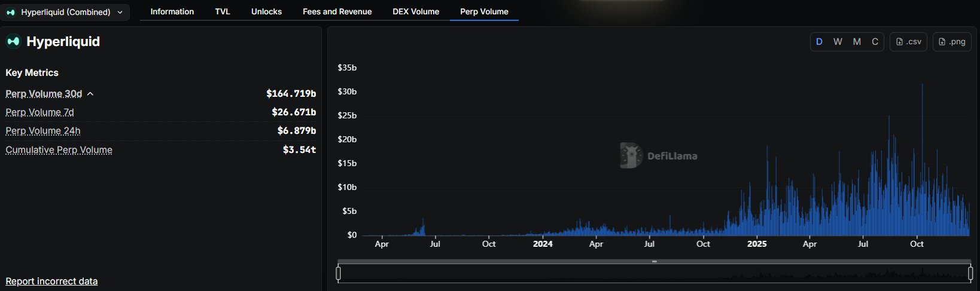Select cumulative (C) chart view
The image size is (980, 291).
coord(875,41)
